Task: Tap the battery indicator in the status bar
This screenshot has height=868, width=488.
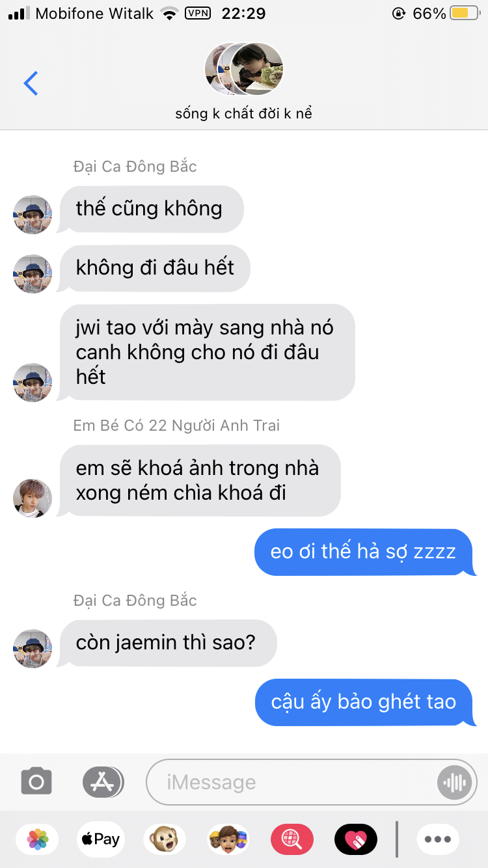Action: [x=465, y=13]
